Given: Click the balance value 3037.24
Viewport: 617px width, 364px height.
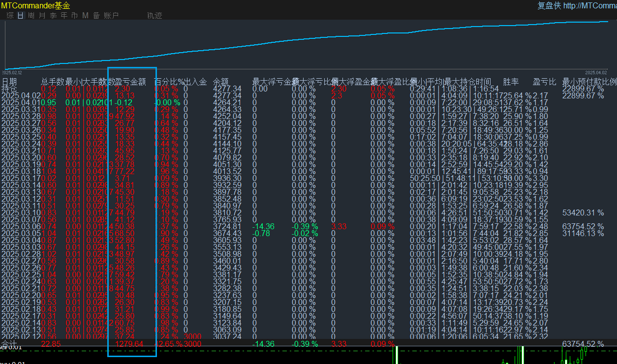Looking at the screenshot, I should tap(227, 336).
